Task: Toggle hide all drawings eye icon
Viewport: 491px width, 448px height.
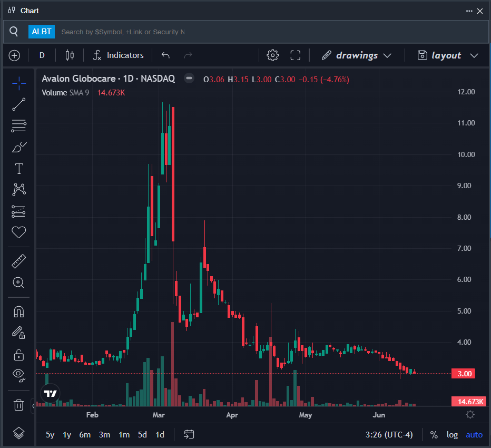Action: point(19,375)
